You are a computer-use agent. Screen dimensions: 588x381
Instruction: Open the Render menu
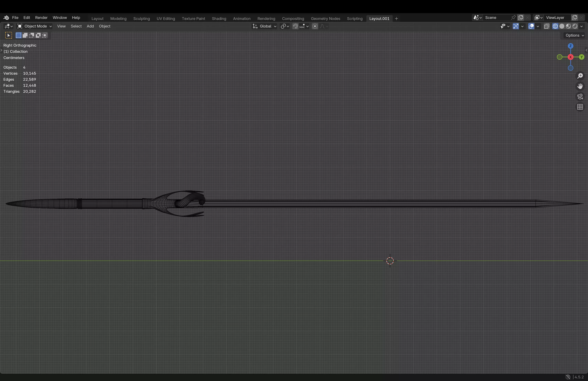[x=41, y=18]
